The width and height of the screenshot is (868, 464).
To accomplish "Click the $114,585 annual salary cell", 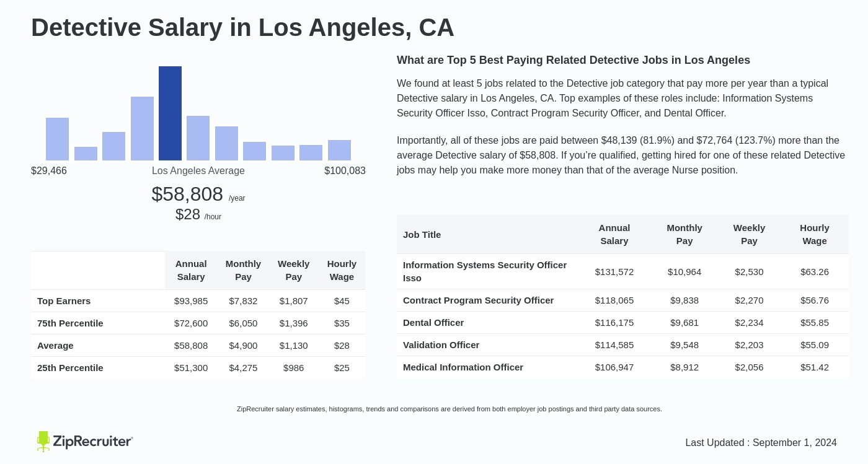I will (614, 345).
